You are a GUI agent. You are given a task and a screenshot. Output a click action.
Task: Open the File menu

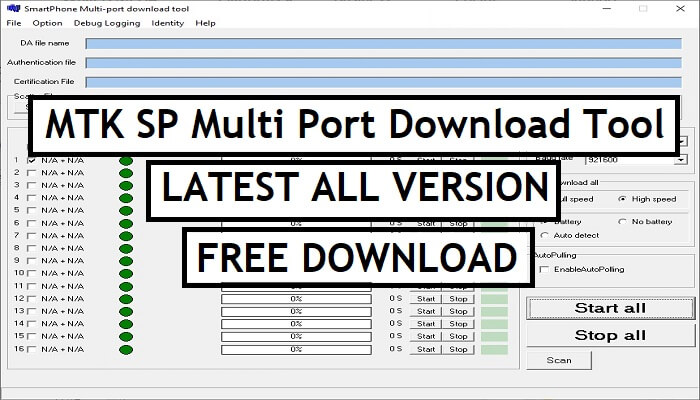click(14, 23)
